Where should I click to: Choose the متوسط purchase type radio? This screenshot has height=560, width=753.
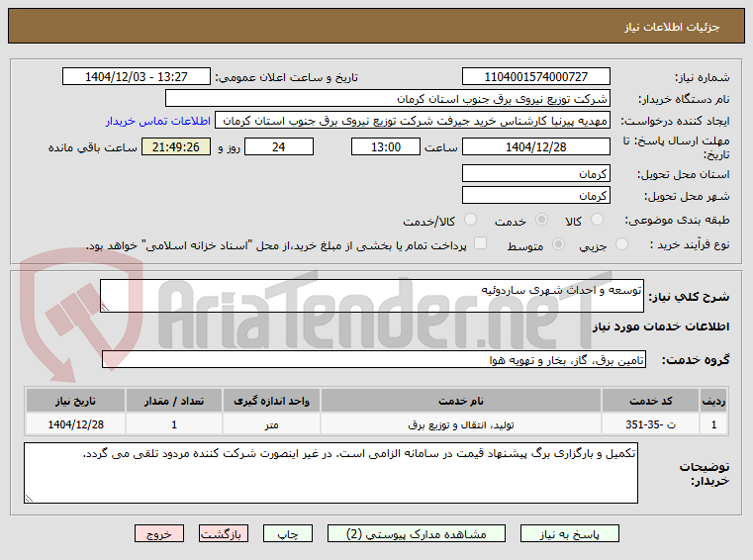[x=558, y=244]
